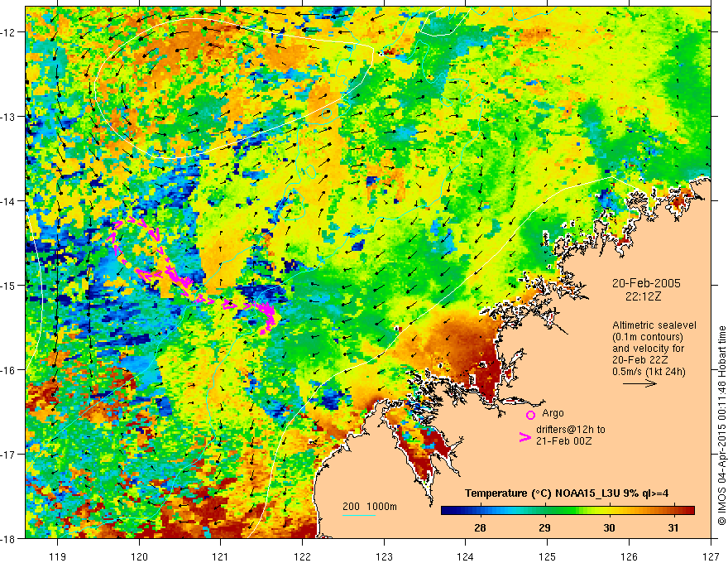Click the Temperature NOAA15_L3U title text
The width and height of the screenshot is (728, 563).
point(567,493)
